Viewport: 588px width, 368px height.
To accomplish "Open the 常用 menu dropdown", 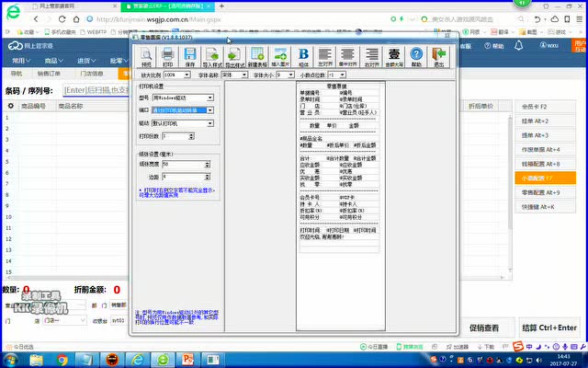I will tap(20, 61).
